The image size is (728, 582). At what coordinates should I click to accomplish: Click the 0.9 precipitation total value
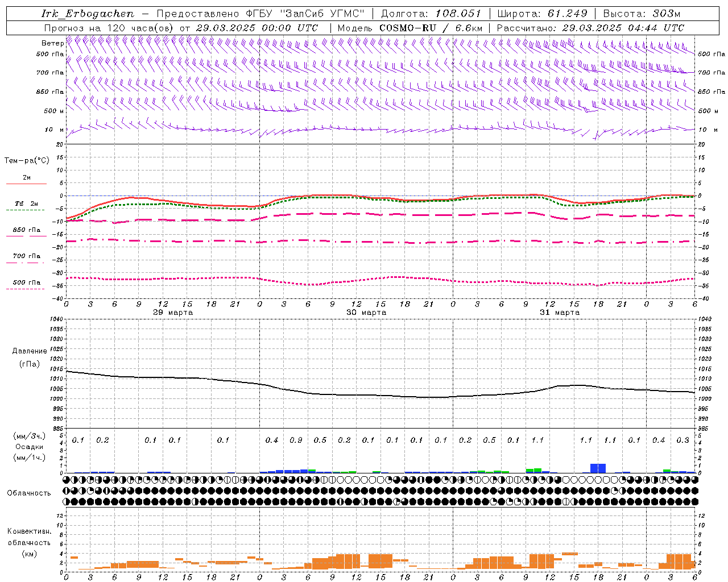click(296, 440)
